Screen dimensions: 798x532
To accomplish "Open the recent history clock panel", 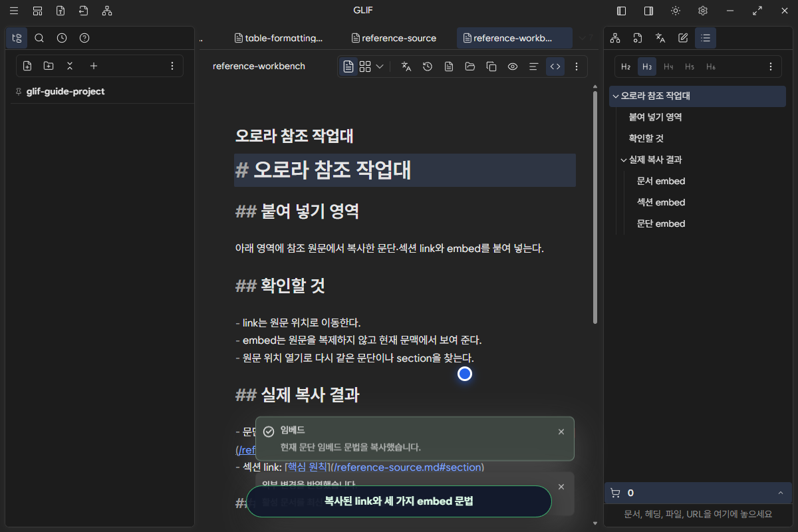I will pyautogui.click(x=62, y=38).
